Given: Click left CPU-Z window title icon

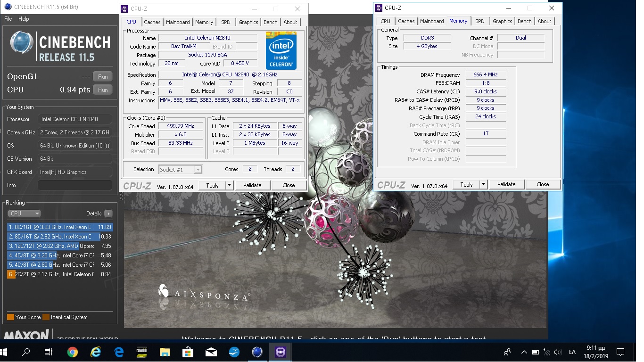Looking at the screenshot, I should click(124, 8).
